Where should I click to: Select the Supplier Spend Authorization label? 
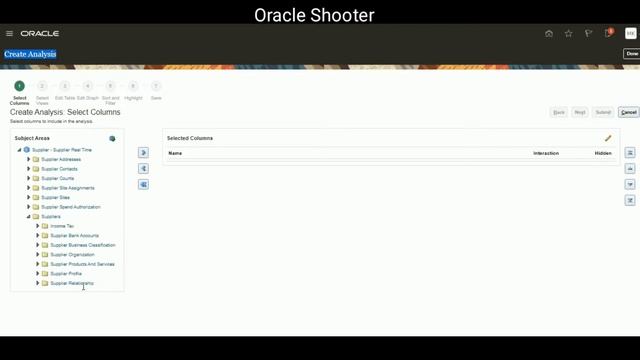(71, 207)
